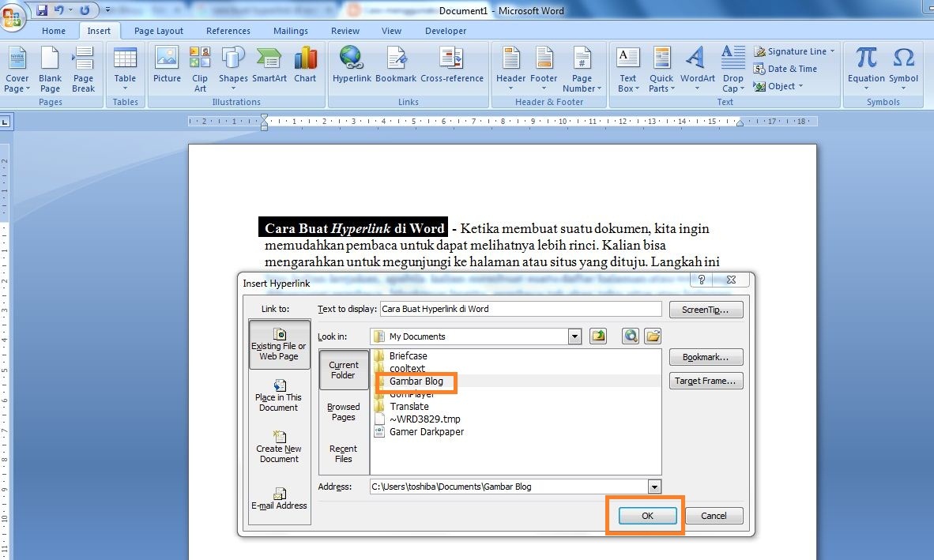Open the Address dropdown list
Viewport: 934px width, 560px height.
click(x=654, y=487)
